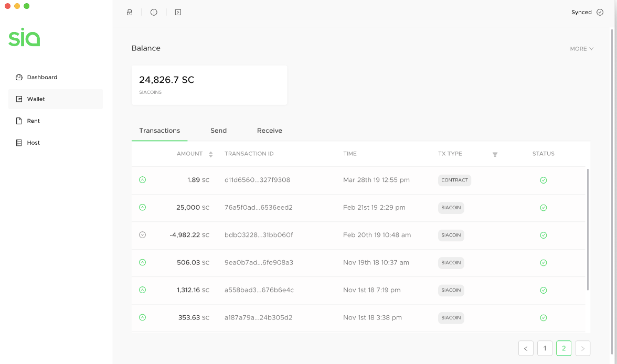Click the lock wallet icon
This screenshot has width=617, height=364.
coord(130,12)
